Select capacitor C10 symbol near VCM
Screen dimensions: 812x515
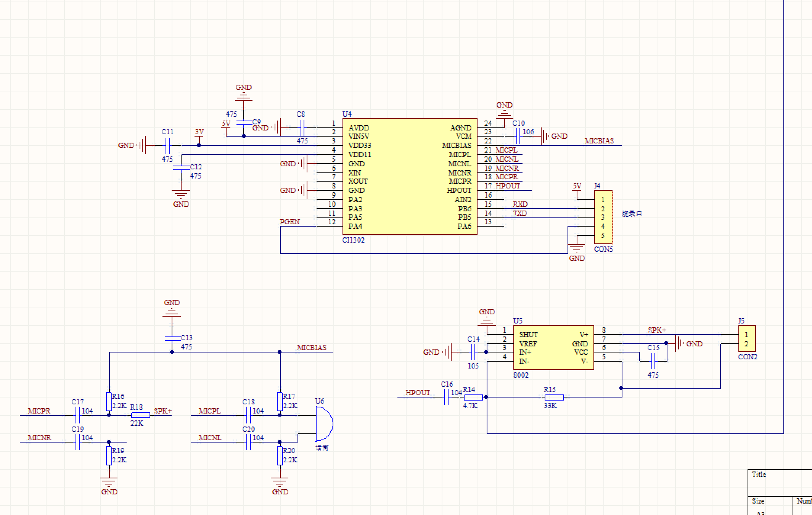[x=518, y=136]
